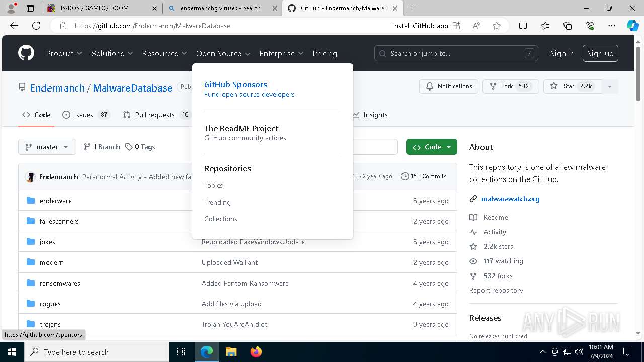This screenshot has width=644, height=362.
Task: Reload the page with refresh icon
Action: click(36, 26)
